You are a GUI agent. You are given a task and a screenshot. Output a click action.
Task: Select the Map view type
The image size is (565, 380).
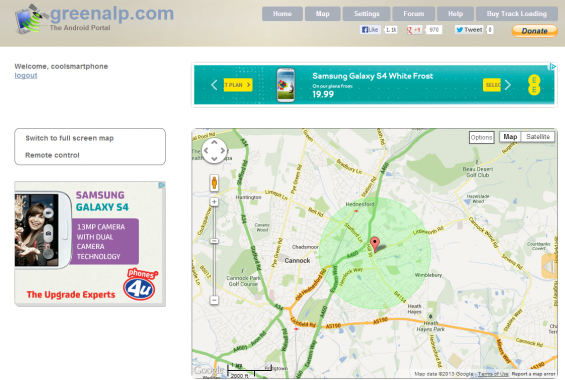tap(510, 137)
